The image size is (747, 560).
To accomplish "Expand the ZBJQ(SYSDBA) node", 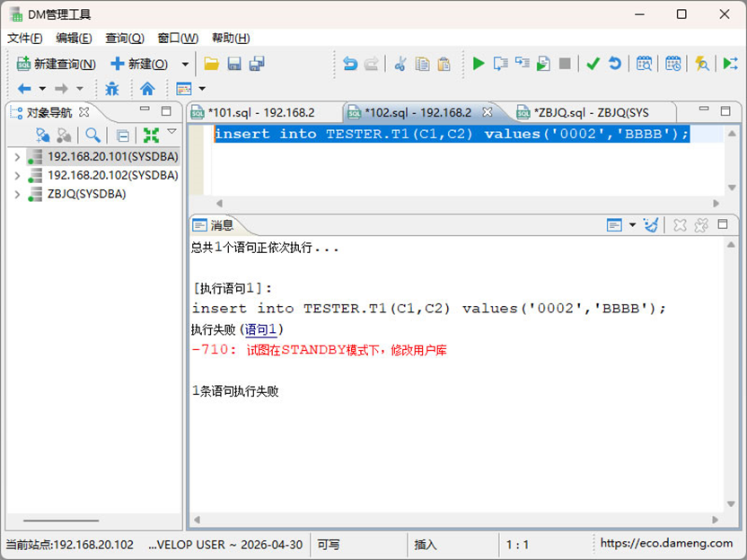I will coord(17,194).
